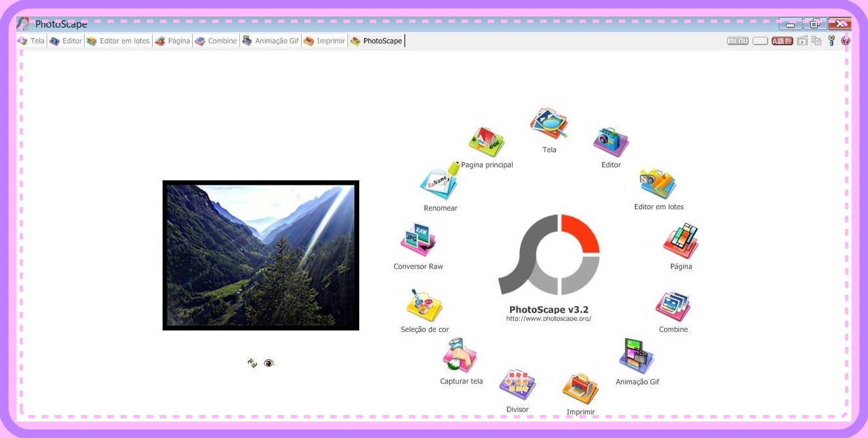Open the language selection icon

point(782,41)
